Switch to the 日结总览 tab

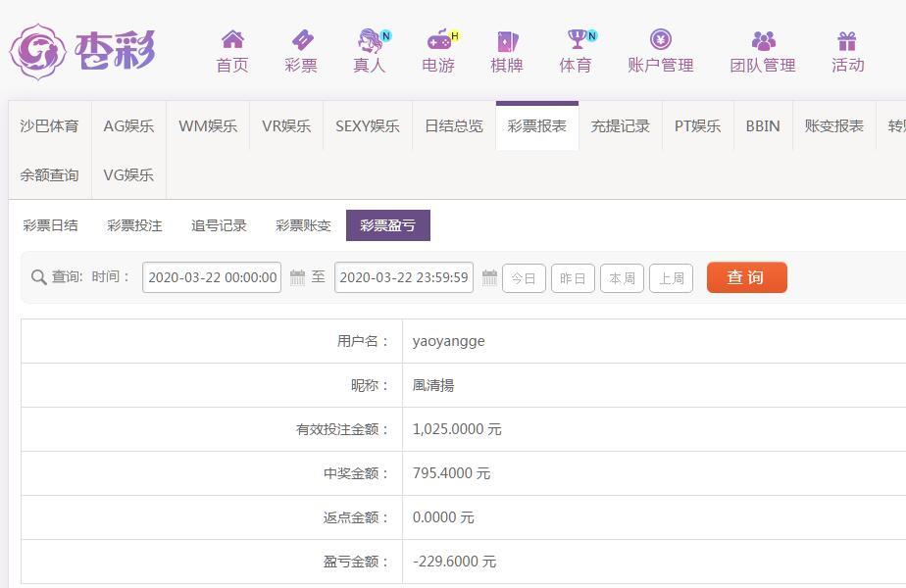click(454, 125)
